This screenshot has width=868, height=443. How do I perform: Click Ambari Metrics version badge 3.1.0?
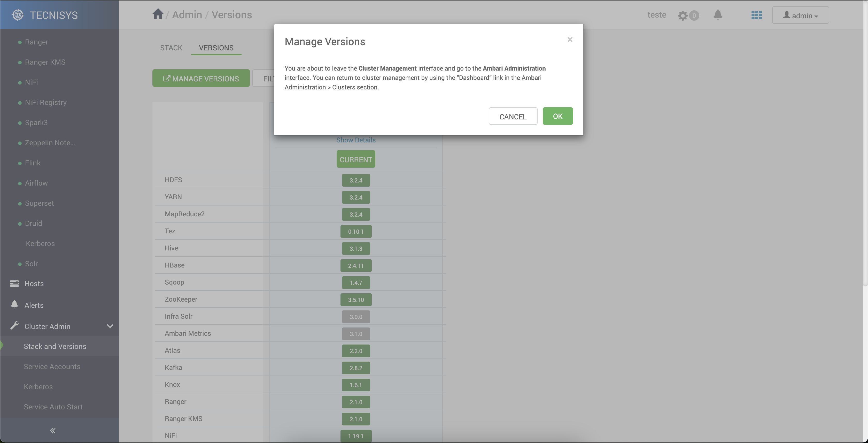(356, 334)
